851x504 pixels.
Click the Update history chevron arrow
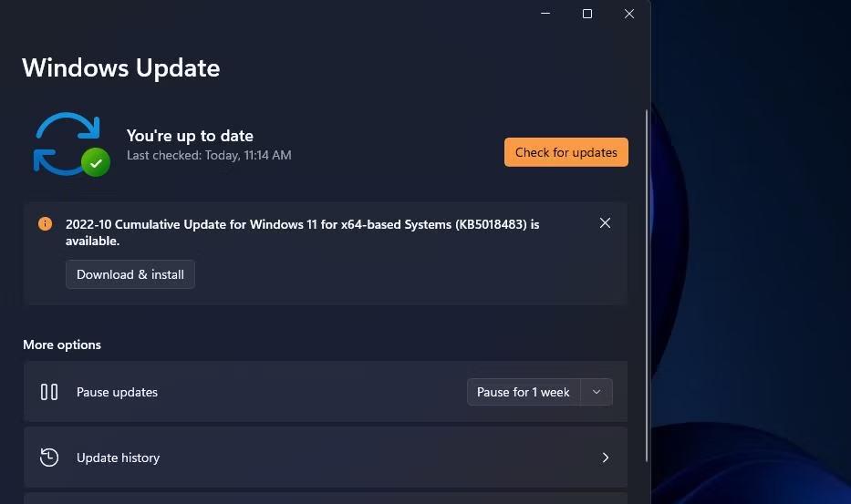[x=605, y=458]
